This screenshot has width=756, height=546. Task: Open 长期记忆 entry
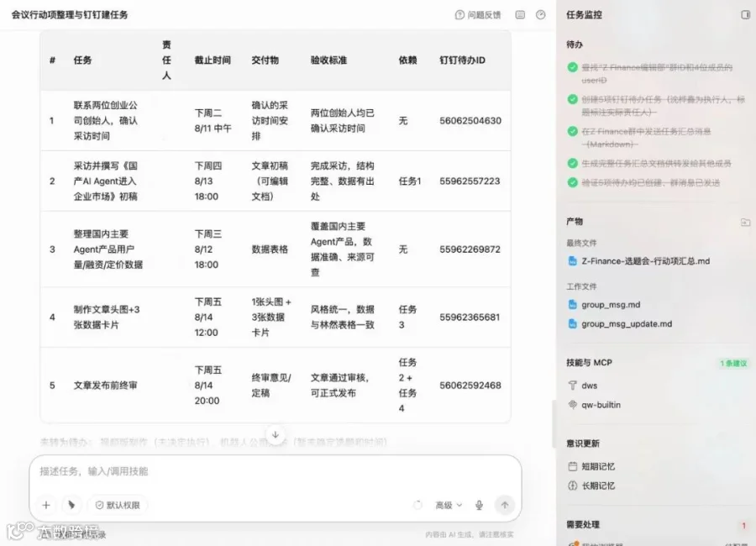coord(598,486)
